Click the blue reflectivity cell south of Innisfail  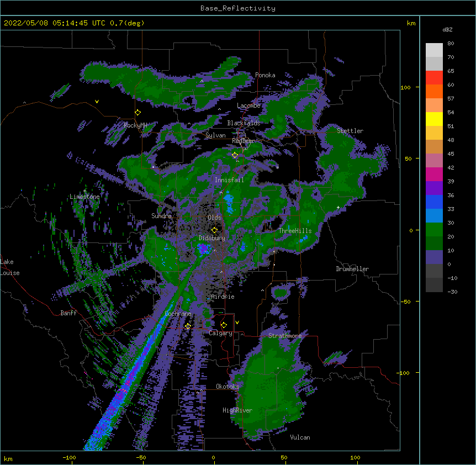[x=229, y=203]
